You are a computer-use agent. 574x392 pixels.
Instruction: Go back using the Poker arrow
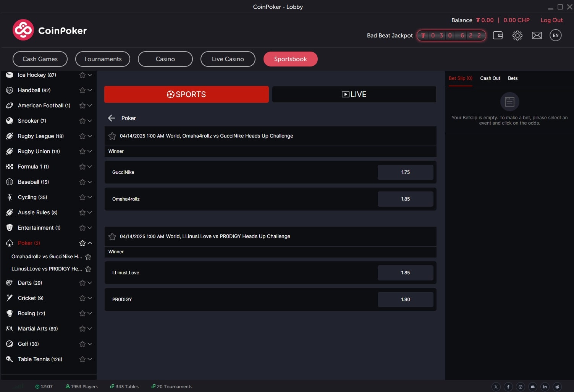(x=112, y=118)
